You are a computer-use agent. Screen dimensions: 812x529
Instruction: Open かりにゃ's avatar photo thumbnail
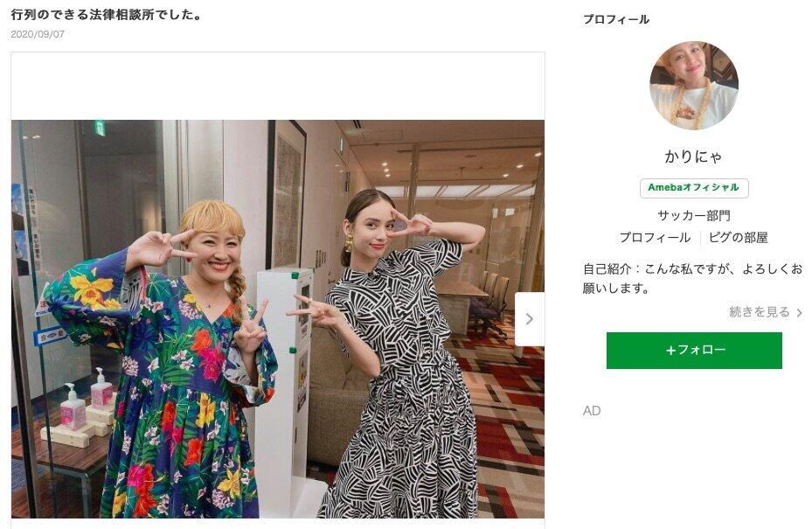point(695,86)
